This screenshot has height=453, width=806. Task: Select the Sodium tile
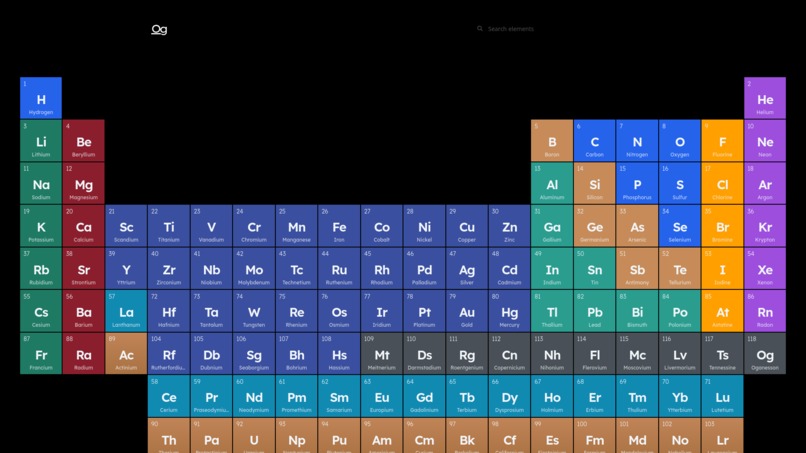click(41, 183)
